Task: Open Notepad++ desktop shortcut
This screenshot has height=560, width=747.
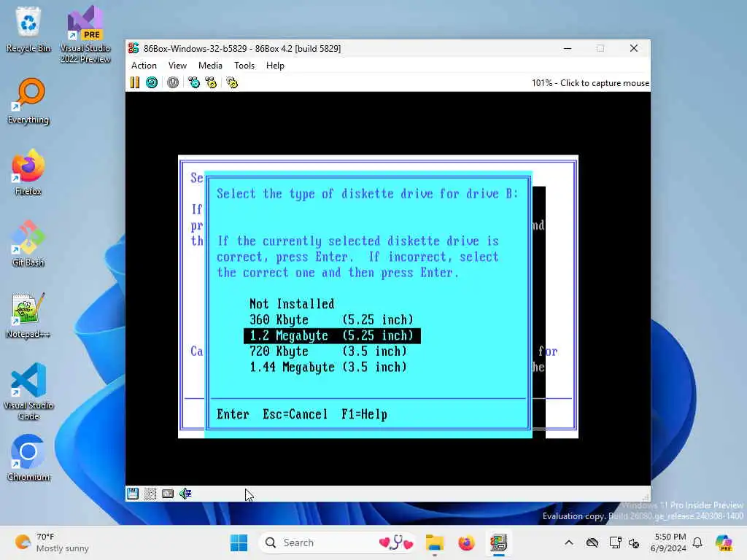Action: [28, 315]
